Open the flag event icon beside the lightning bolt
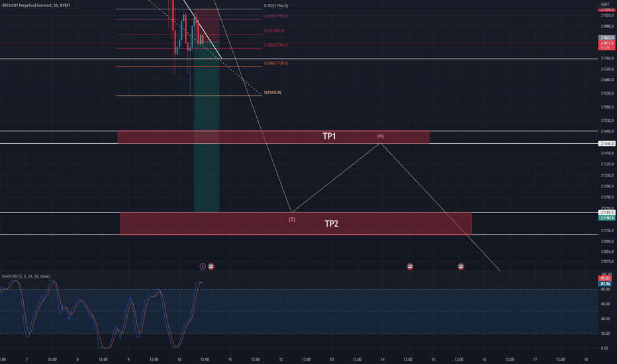617x364 pixels. point(211,267)
